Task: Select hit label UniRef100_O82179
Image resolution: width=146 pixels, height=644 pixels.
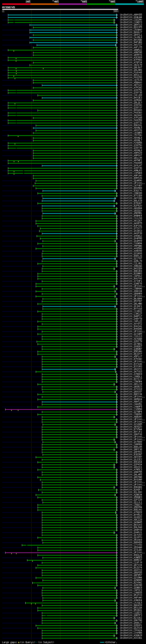Action: click(131, 65)
